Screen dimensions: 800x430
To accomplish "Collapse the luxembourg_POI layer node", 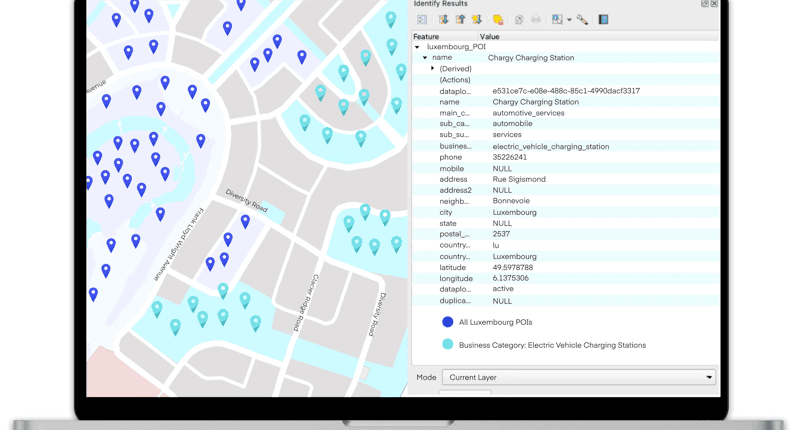I will click(417, 47).
